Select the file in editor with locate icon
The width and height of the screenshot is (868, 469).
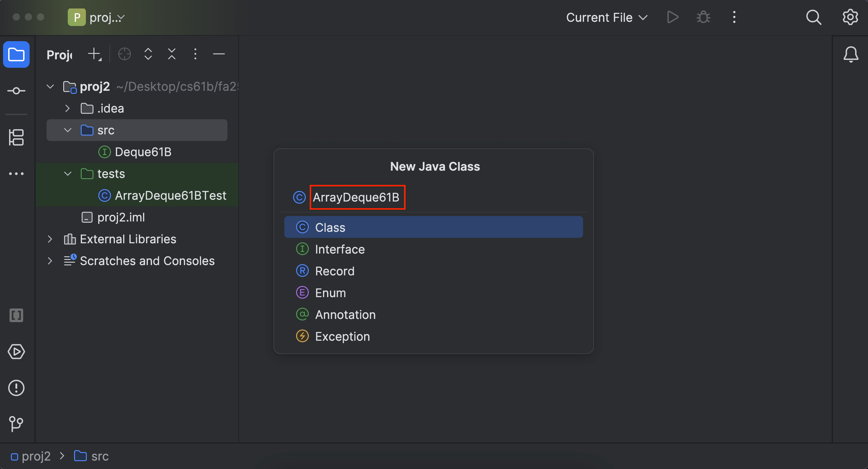point(124,54)
